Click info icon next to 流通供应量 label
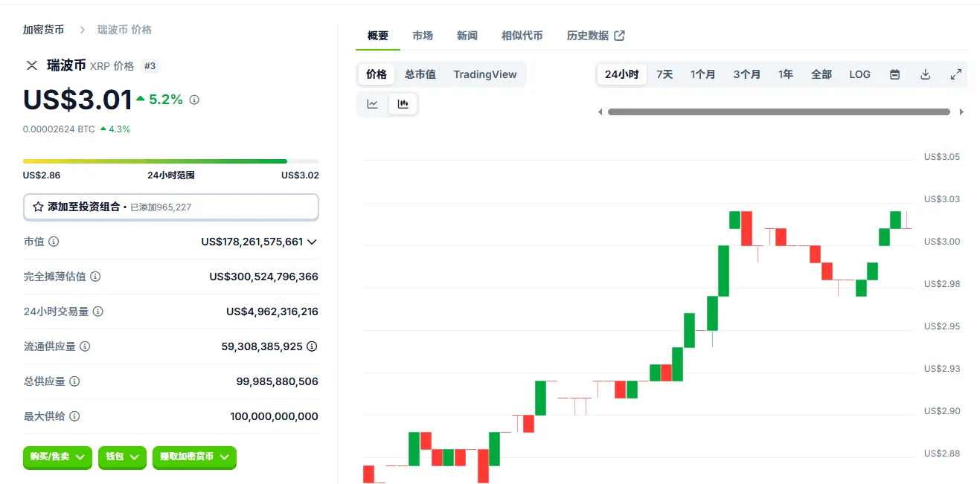980x484 pixels. click(85, 346)
